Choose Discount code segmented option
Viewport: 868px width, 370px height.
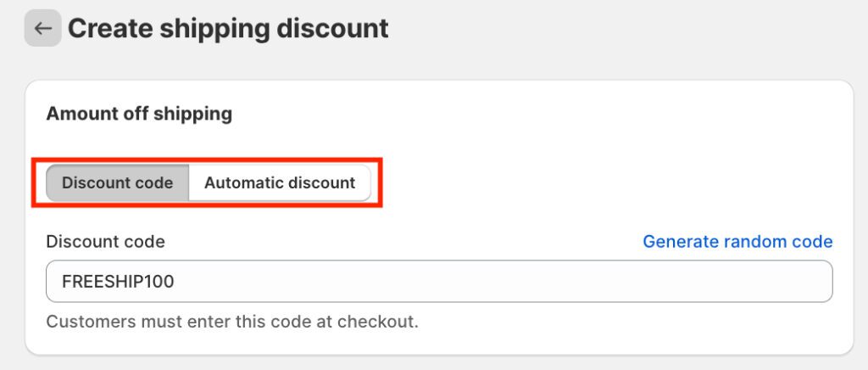tap(118, 182)
